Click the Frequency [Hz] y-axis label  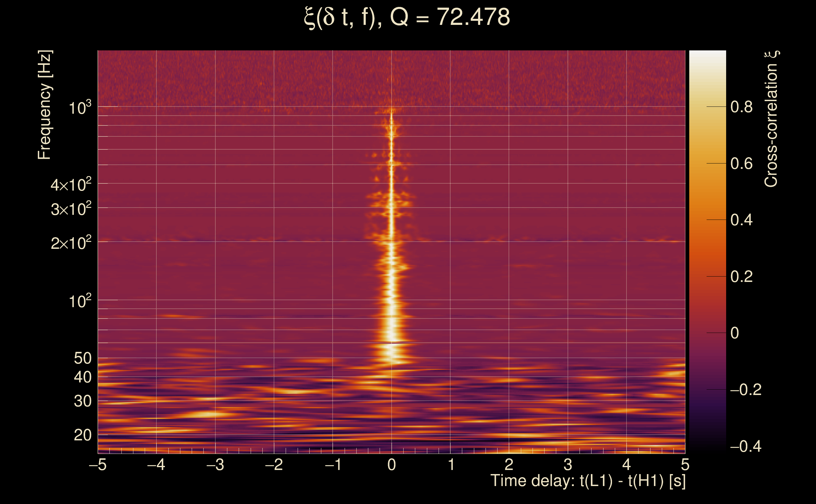click(44, 105)
